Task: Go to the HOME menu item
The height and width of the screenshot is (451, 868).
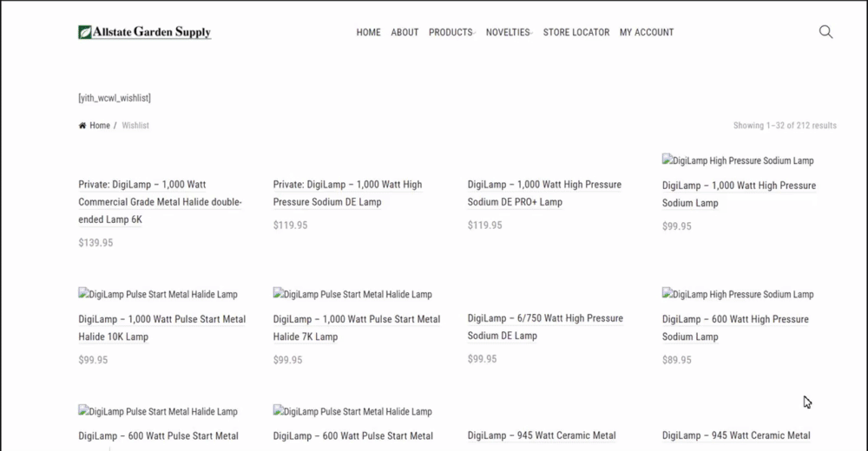Action: pyautogui.click(x=368, y=32)
